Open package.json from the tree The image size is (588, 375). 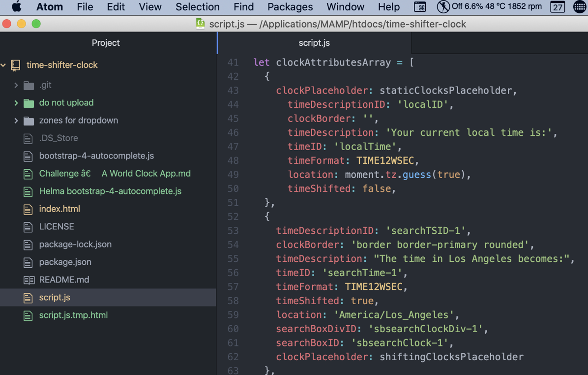coord(65,262)
